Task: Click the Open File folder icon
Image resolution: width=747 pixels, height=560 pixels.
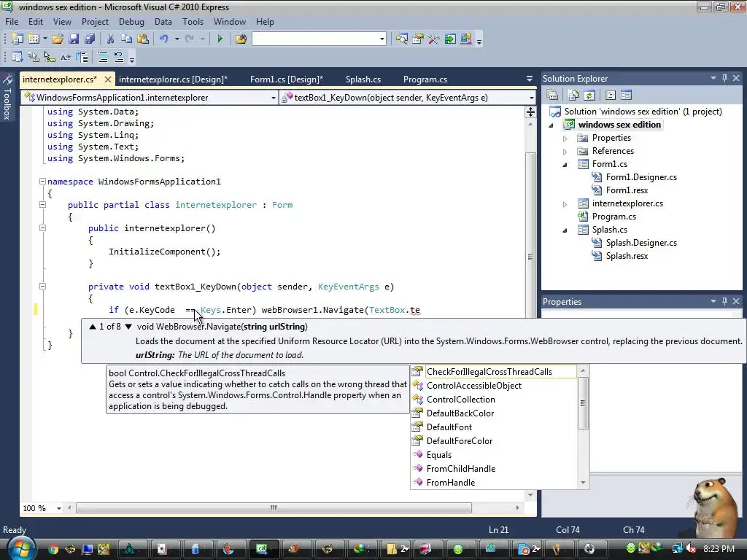Action: click(x=58, y=39)
